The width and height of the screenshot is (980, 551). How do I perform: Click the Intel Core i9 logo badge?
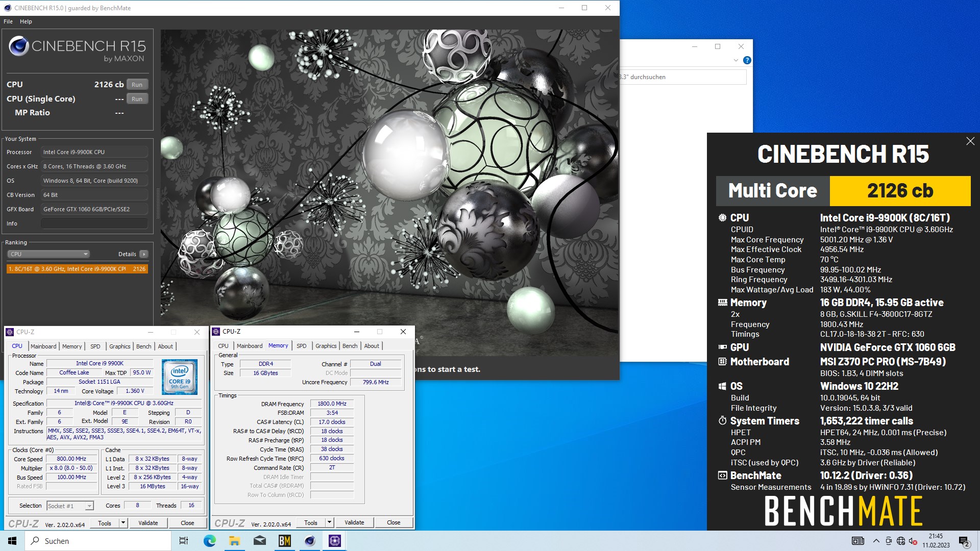click(180, 377)
